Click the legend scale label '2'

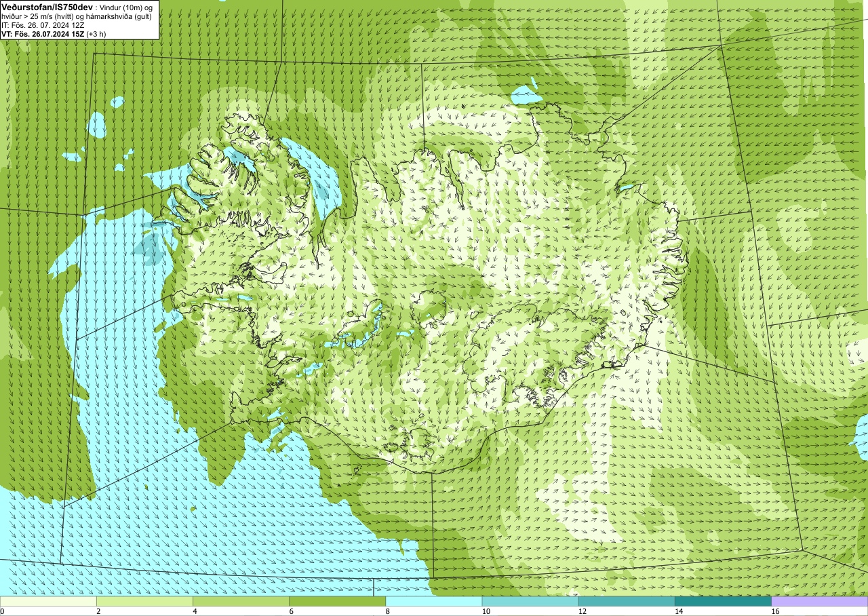click(98, 611)
